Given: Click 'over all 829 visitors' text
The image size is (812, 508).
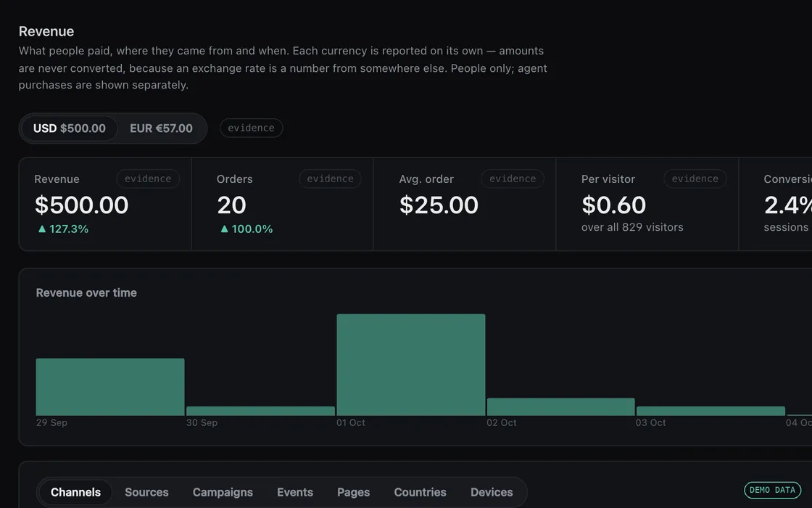Looking at the screenshot, I should click(632, 227).
